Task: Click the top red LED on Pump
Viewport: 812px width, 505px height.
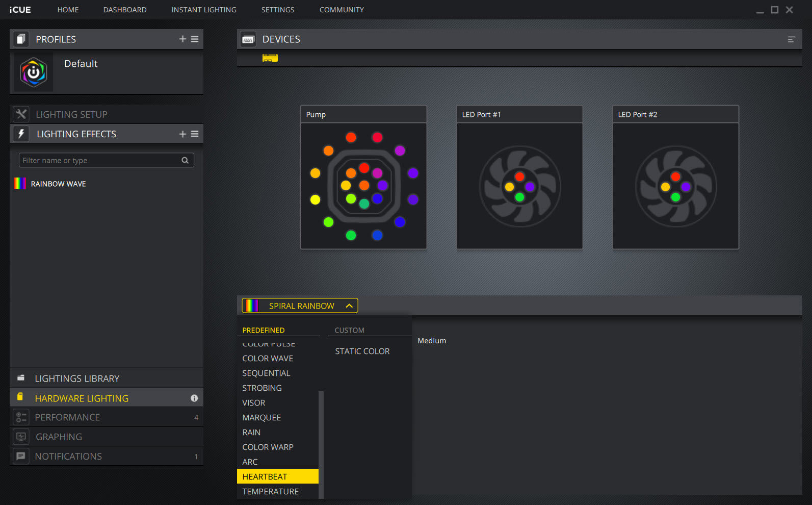Action: [x=351, y=137]
